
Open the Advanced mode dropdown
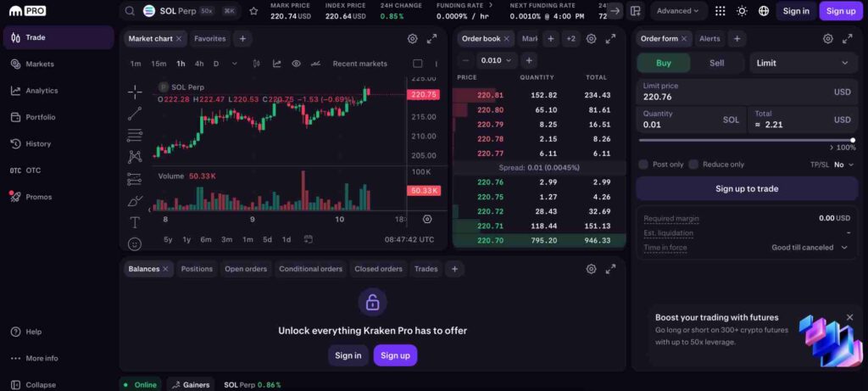point(678,11)
